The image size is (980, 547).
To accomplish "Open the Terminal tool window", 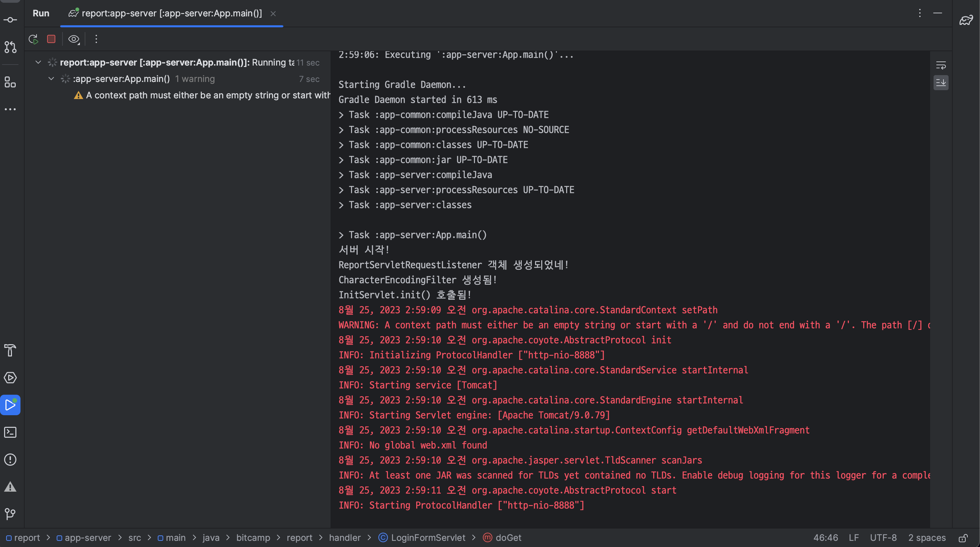I will coord(10,432).
